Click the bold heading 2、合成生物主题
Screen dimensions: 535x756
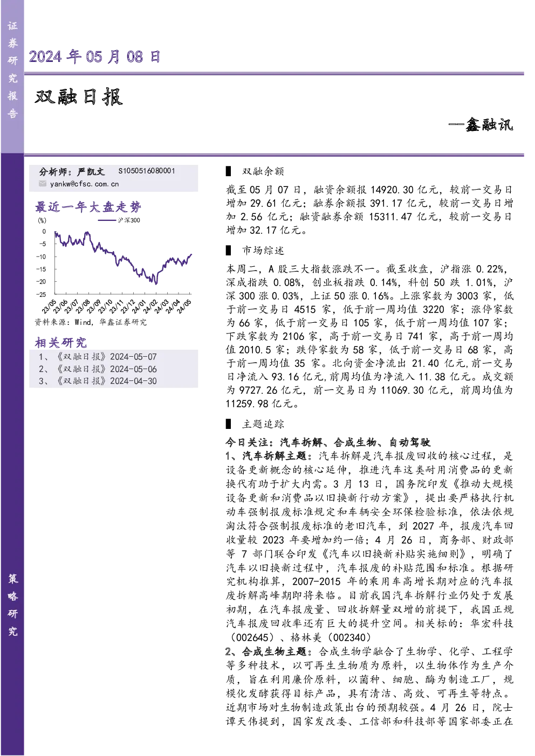point(266,651)
